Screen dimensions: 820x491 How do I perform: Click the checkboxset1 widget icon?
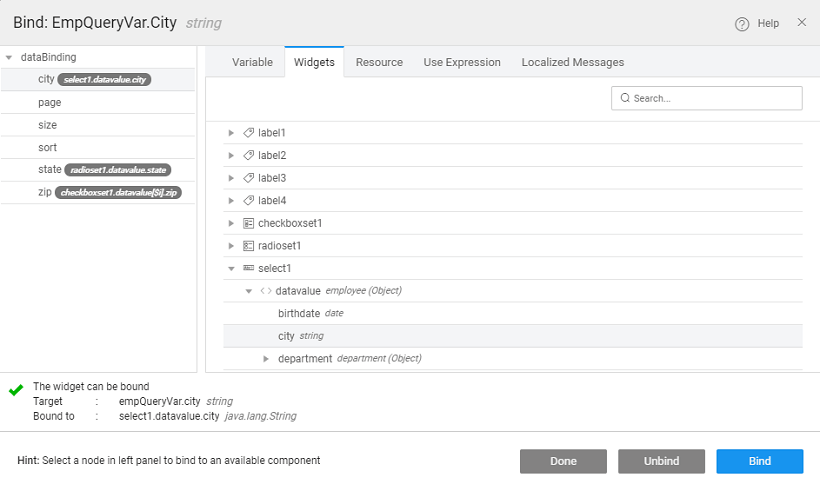pyautogui.click(x=248, y=223)
